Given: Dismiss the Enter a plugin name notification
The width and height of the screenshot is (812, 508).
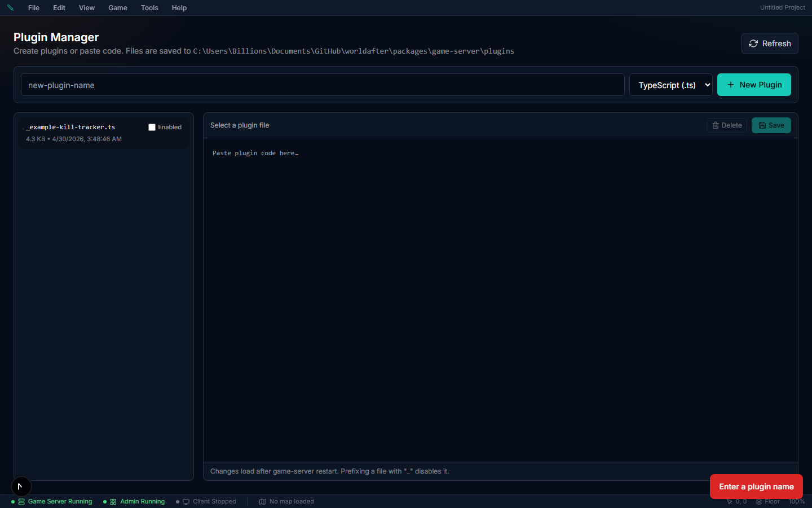Looking at the screenshot, I should coord(756,487).
